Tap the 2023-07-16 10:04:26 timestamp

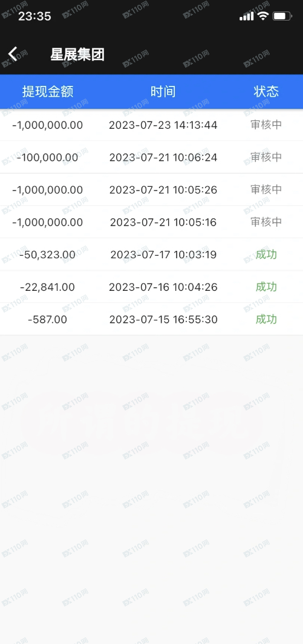[x=163, y=287]
